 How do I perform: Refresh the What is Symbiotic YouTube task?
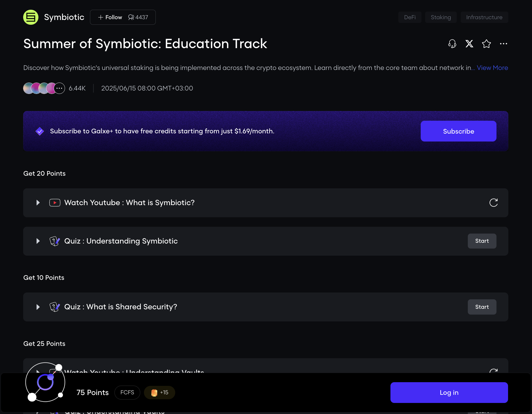[493, 203]
